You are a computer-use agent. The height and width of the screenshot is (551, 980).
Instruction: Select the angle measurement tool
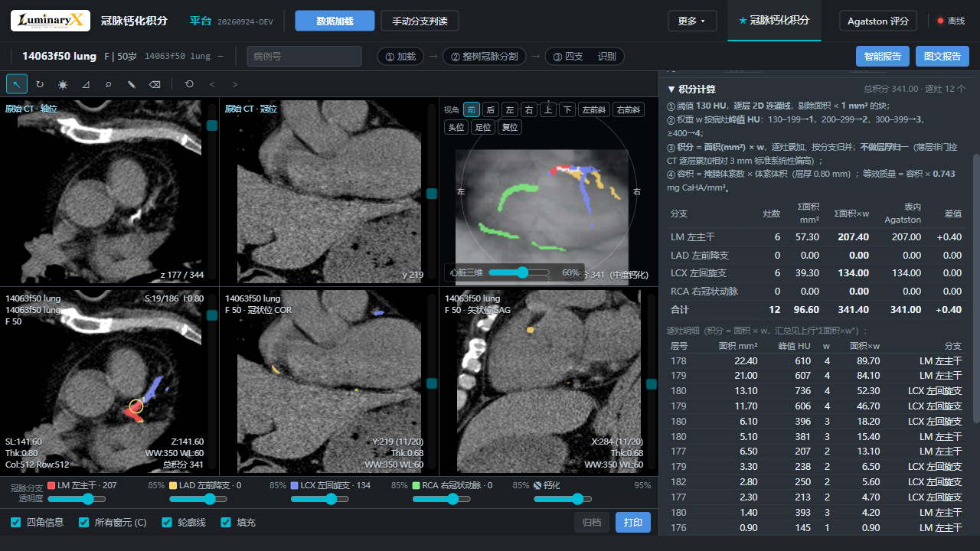[86, 84]
